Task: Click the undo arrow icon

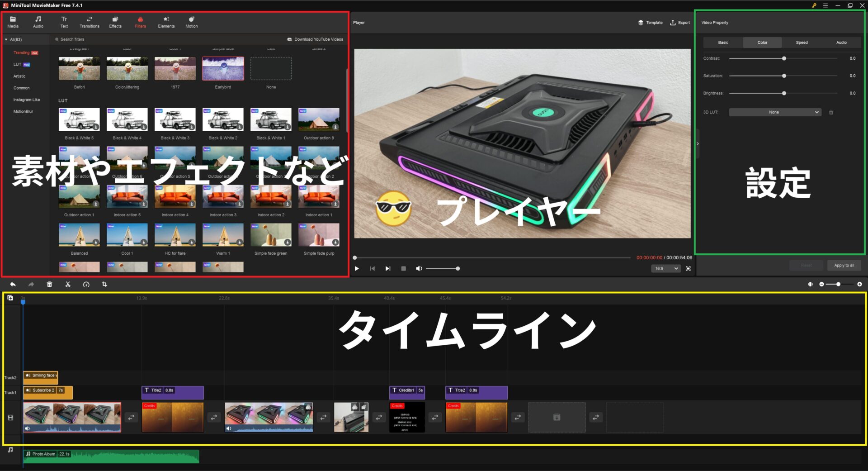Action: (x=13, y=284)
